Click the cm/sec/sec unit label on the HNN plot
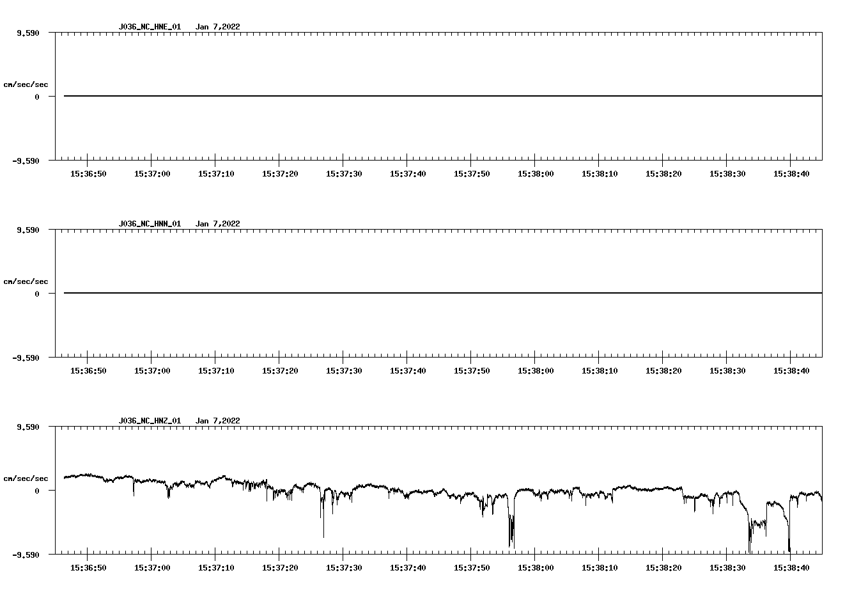868x591 pixels. pyautogui.click(x=26, y=281)
